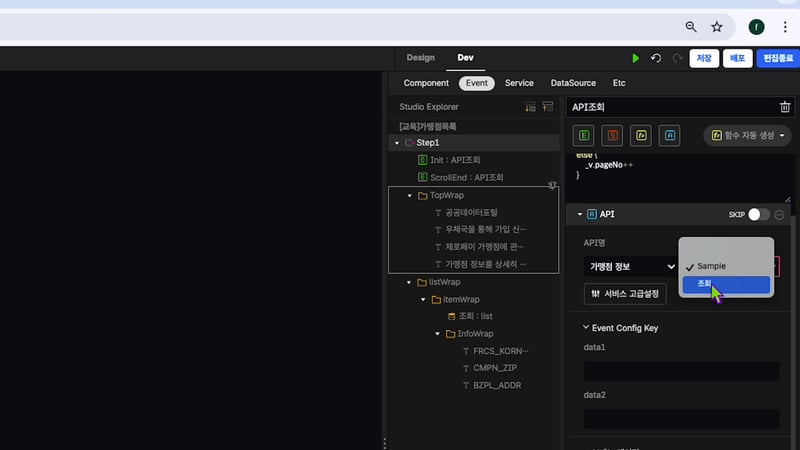Image resolution: width=800 pixels, height=450 pixels.
Task: Add a green E event block
Action: [x=584, y=135]
